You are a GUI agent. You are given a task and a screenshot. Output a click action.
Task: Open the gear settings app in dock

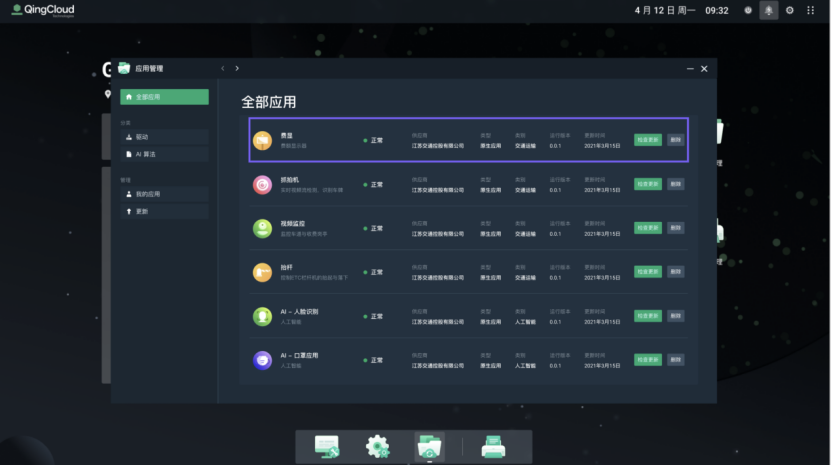click(x=378, y=446)
